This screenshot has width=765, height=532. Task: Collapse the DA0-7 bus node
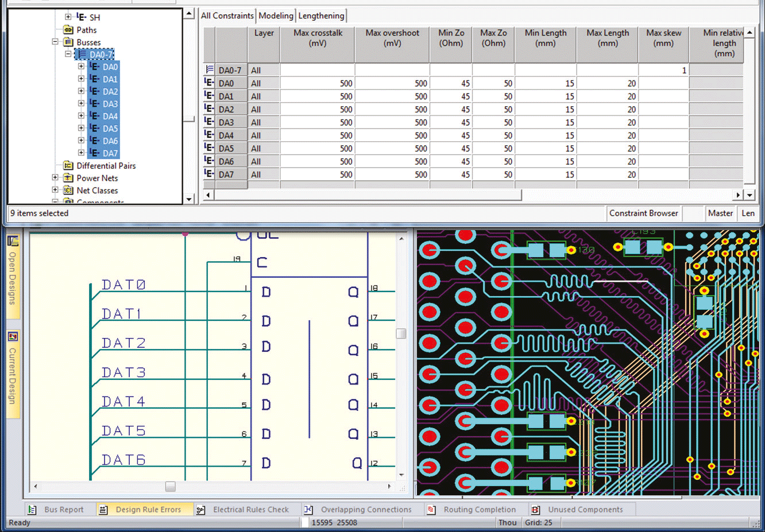(x=68, y=54)
